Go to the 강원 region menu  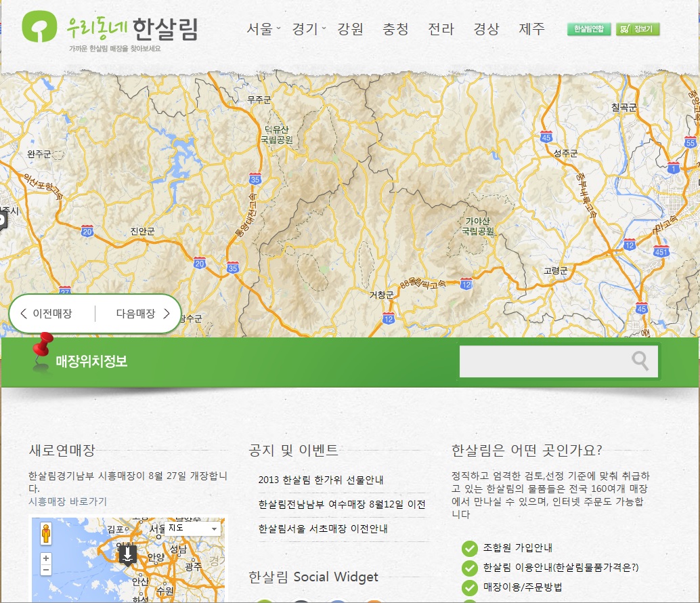click(351, 29)
